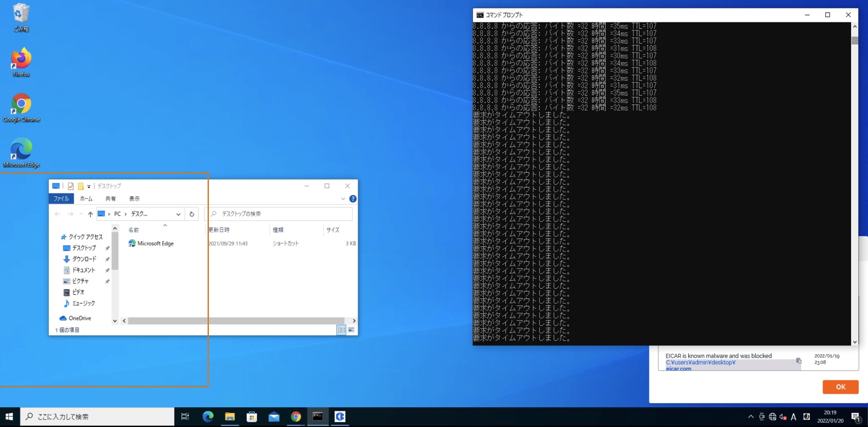Expand the File Explorer ribbon

coord(343,199)
